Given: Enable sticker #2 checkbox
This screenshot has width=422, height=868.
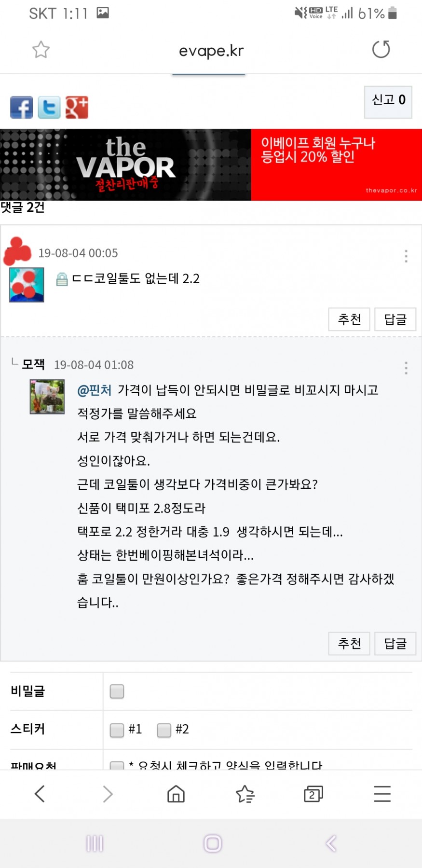Looking at the screenshot, I should [x=164, y=730].
